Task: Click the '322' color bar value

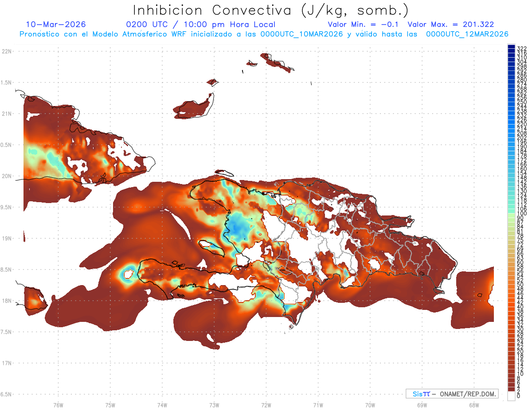Action: tap(521, 48)
